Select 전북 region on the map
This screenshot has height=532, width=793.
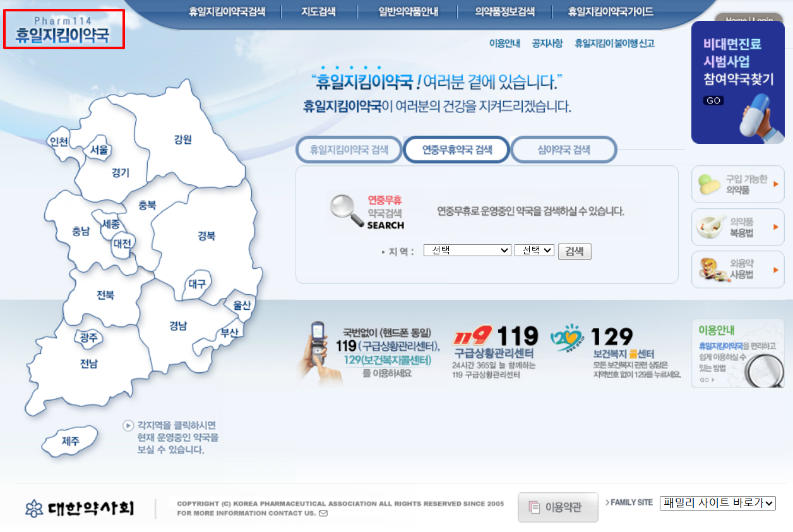[105, 295]
